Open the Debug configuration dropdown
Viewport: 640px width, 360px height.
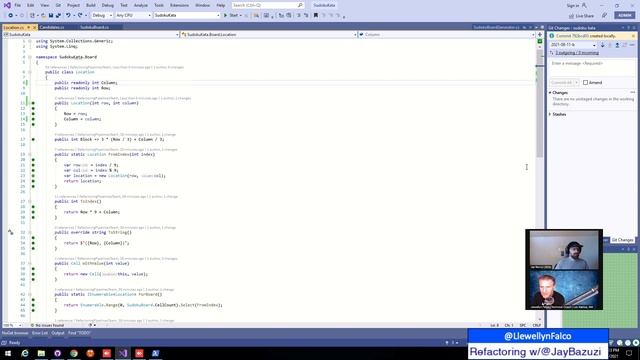click(x=102, y=16)
